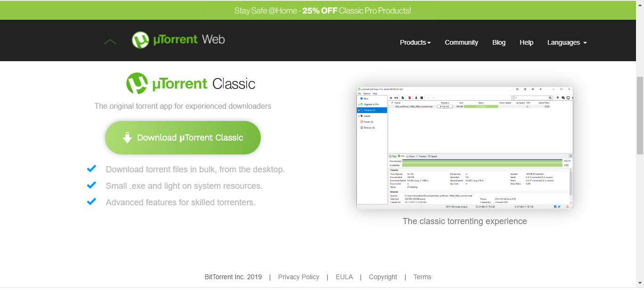Click the µTorrent Classic app screenshot thumbnail
Viewport: 644px width, 290px height.
coord(465,147)
